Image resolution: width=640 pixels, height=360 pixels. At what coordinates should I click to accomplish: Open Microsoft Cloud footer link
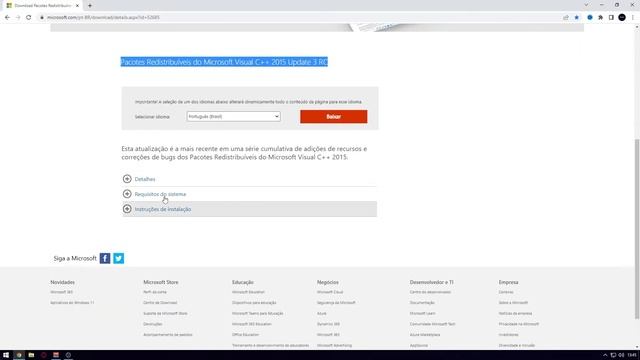[x=330, y=292]
